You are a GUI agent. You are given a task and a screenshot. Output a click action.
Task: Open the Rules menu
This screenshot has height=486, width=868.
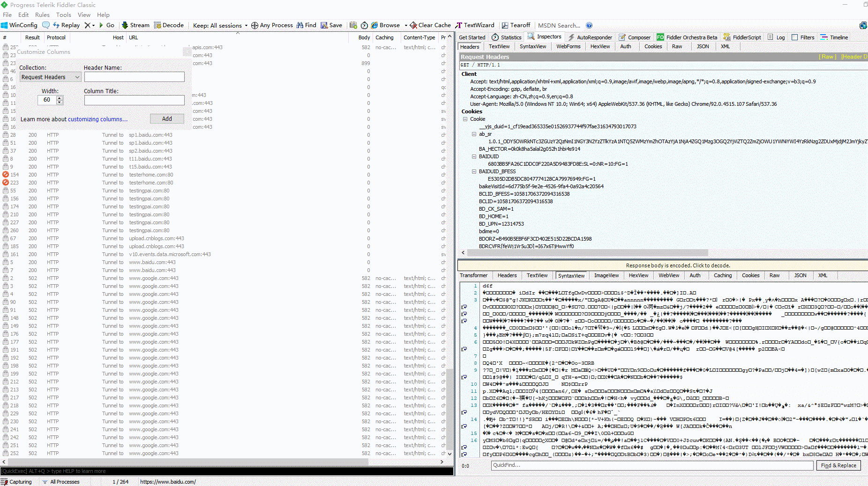coord(42,15)
